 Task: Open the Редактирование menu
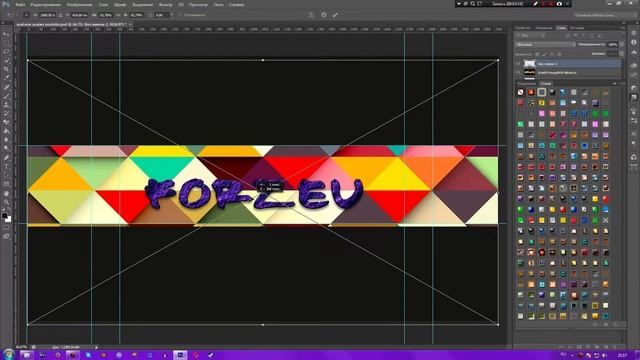coord(46,4)
